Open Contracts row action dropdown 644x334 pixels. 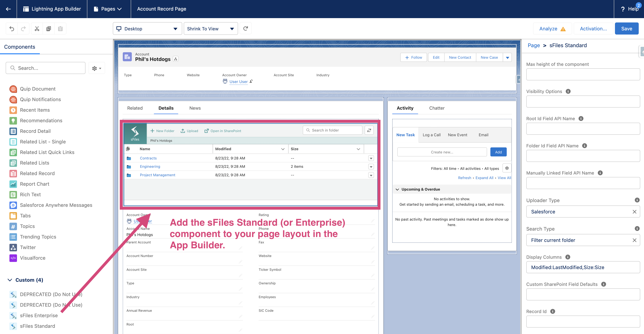click(x=371, y=158)
